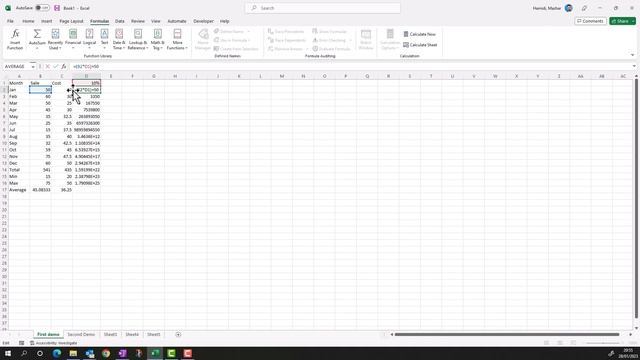Open the Help ribbon tab
640x360 pixels.
[224, 21]
